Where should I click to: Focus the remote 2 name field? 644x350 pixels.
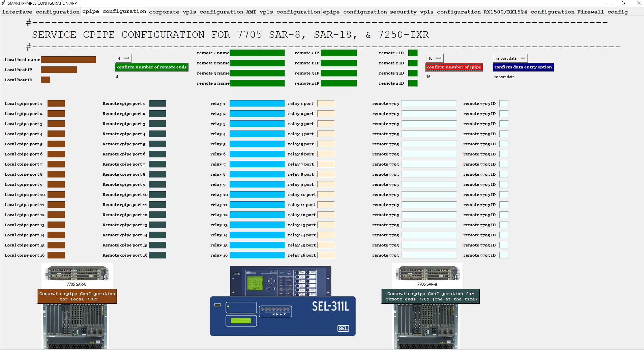tap(257, 63)
